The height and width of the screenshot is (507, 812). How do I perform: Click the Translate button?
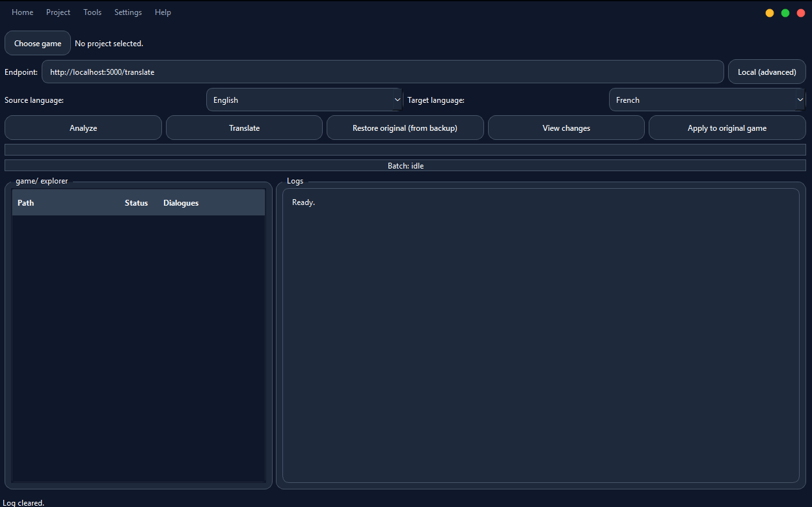pyautogui.click(x=245, y=128)
